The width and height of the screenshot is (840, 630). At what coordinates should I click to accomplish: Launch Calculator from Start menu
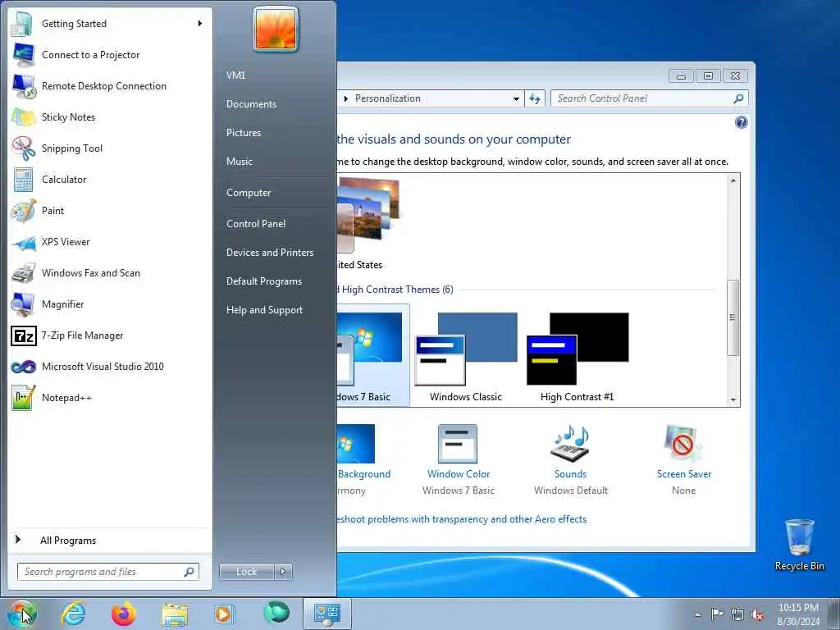(x=109, y=180)
